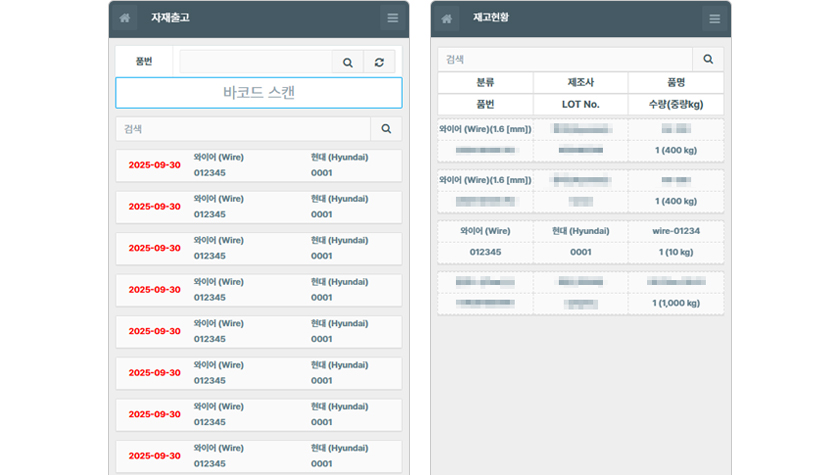Click the search icon next to 품번 field
This screenshot has width=840, height=475.
coord(348,62)
